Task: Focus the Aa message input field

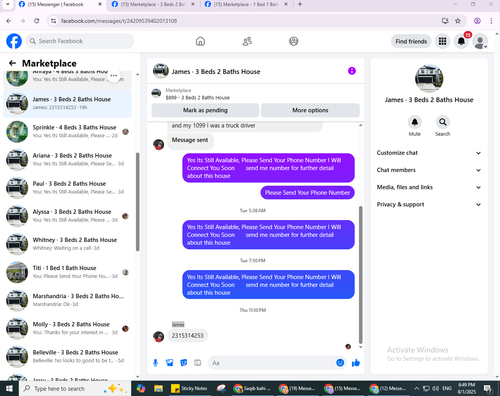Action: point(272,363)
